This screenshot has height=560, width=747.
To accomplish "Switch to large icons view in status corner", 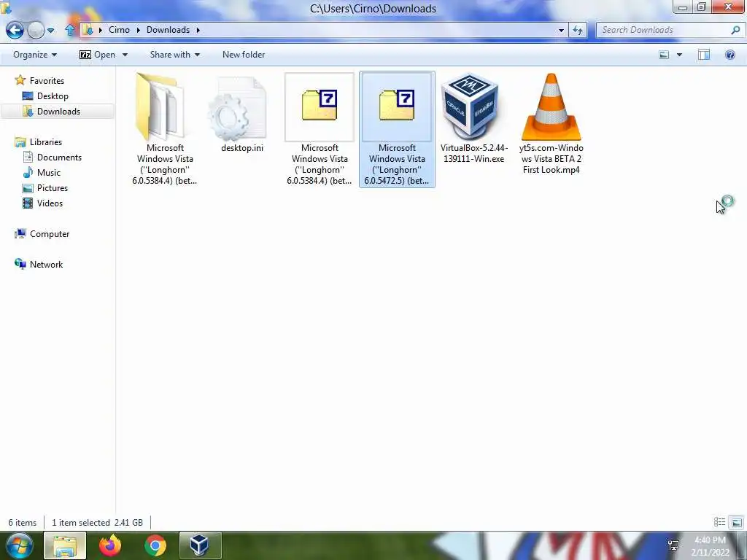I will (x=736, y=522).
